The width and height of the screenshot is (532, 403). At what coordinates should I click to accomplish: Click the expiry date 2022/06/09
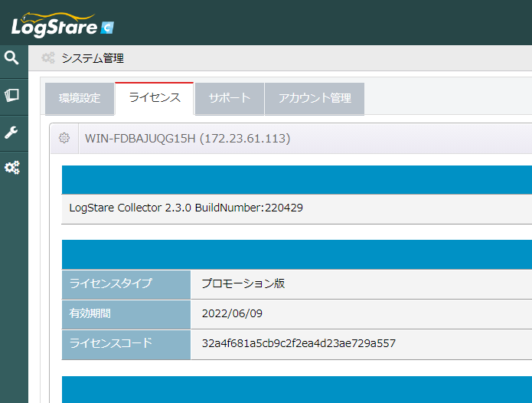click(232, 313)
